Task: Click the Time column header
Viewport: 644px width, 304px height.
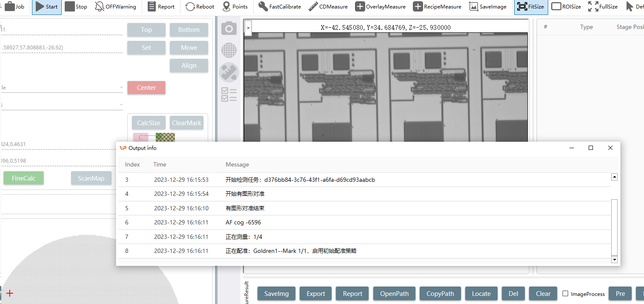Action: (x=160, y=164)
